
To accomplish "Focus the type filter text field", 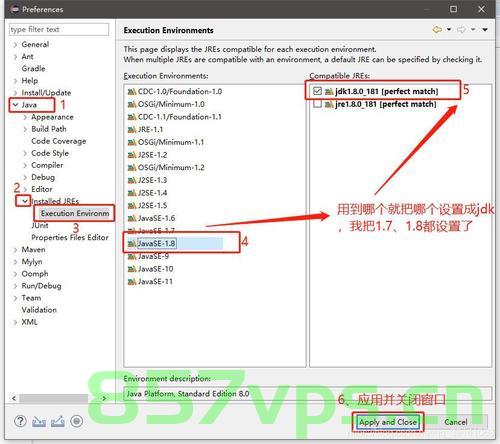I will tap(59, 29).
